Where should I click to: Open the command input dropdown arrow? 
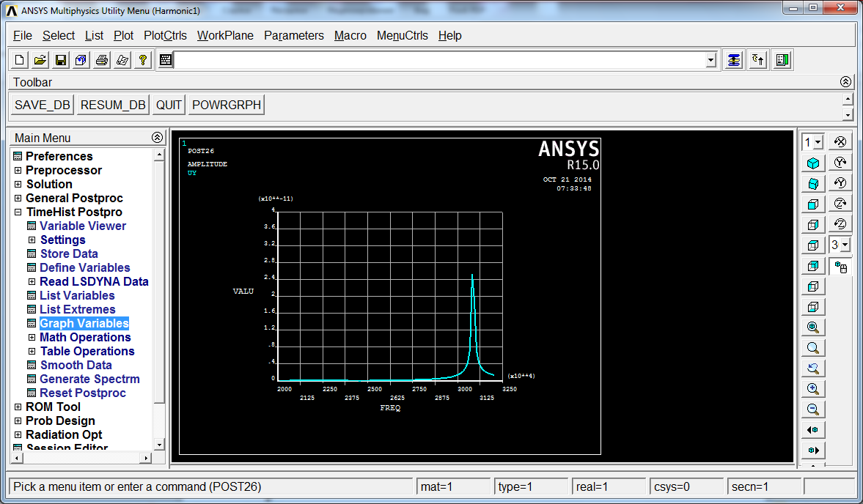[711, 60]
